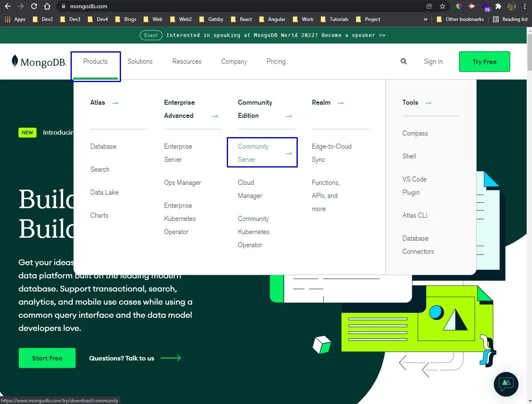532x404 pixels.
Task: Click the share page icon in address bar
Action: [429, 6]
